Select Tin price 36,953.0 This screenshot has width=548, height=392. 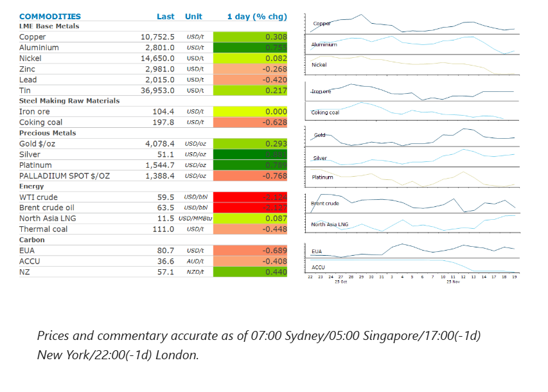click(157, 91)
